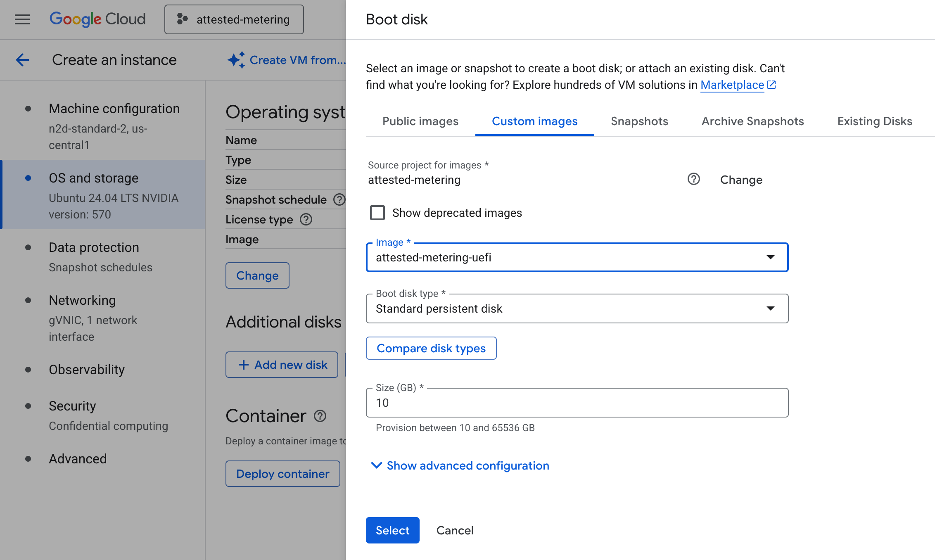Screen dimensions: 935x560
Task: Click License type help icon
Action: [306, 219]
